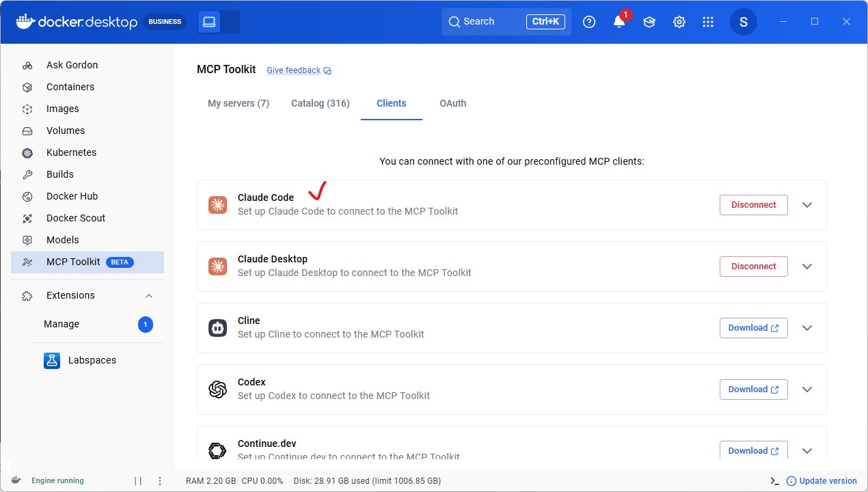Open Ask Gordon assistant
This screenshot has width=868, height=492.
pos(71,65)
